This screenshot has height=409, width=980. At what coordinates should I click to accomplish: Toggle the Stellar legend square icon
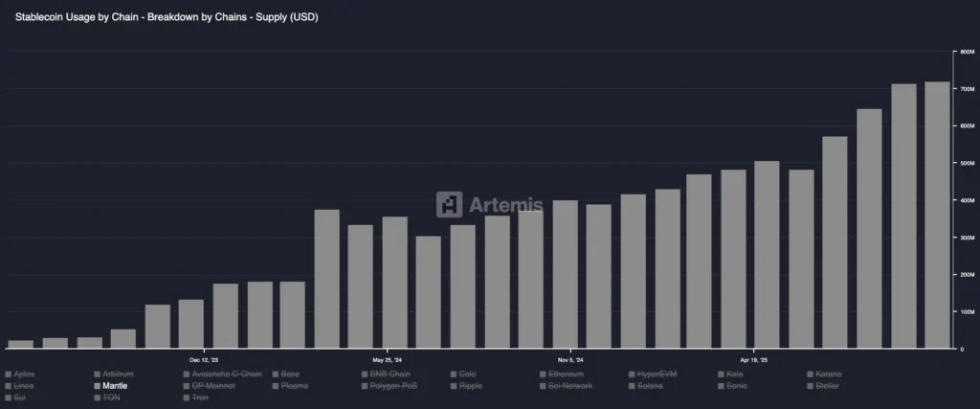click(x=811, y=386)
